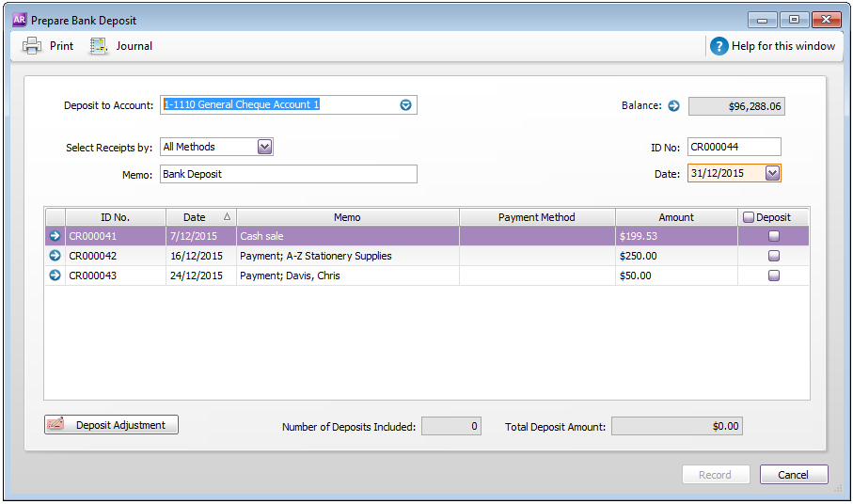Viewport: 853px width, 504px height.
Task: Toggle the Deposit select-all header checkbox
Action: [749, 217]
